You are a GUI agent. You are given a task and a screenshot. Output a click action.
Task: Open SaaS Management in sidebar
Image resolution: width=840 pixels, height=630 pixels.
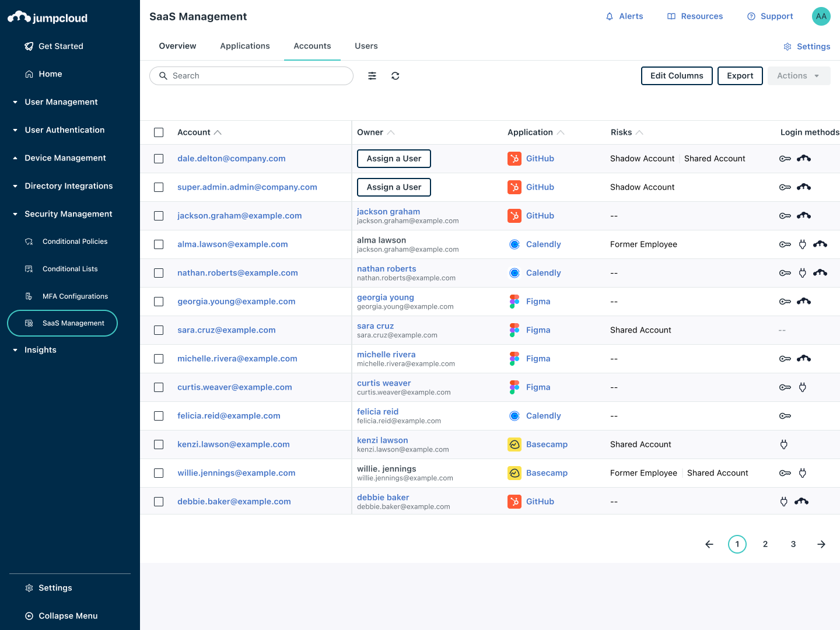point(62,323)
